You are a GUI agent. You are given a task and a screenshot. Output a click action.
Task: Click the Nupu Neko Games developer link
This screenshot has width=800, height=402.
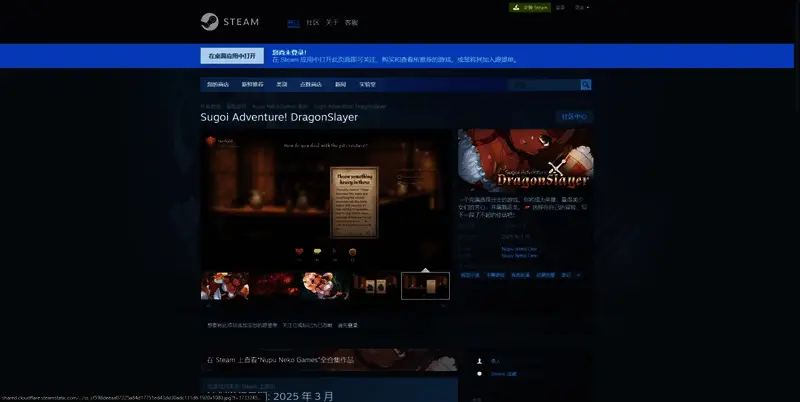click(x=519, y=248)
